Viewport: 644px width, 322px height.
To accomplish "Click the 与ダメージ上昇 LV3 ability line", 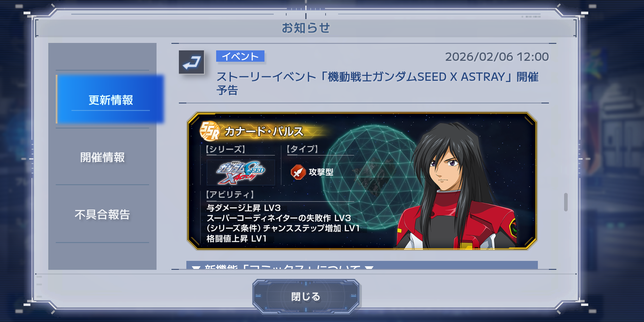I will click(x=244, y=208).
